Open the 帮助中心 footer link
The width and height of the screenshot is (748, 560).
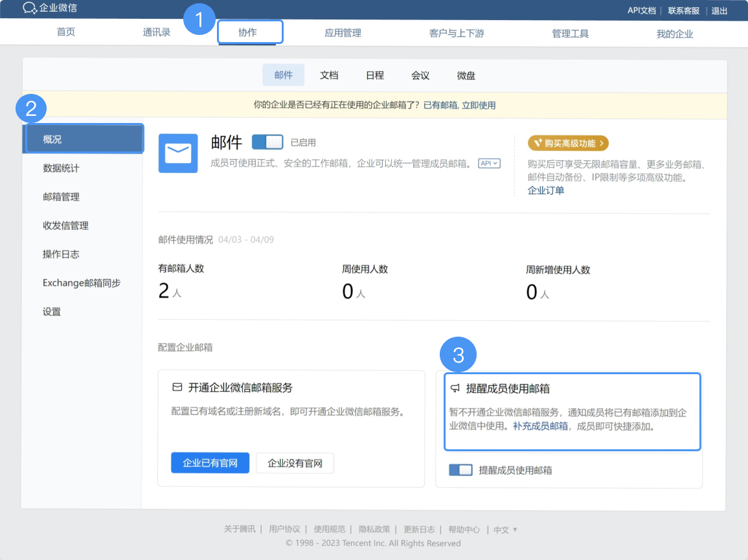pos(464,530)
